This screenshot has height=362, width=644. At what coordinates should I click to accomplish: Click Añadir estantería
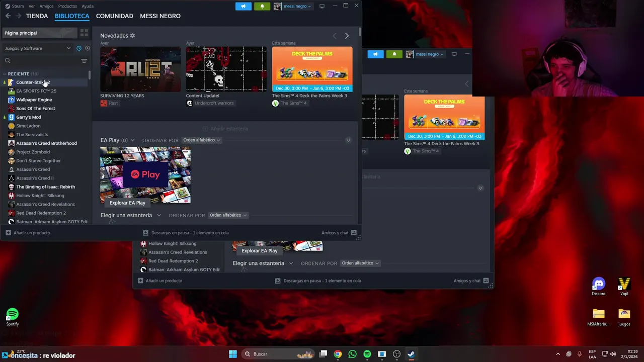(x=225, y=129)
